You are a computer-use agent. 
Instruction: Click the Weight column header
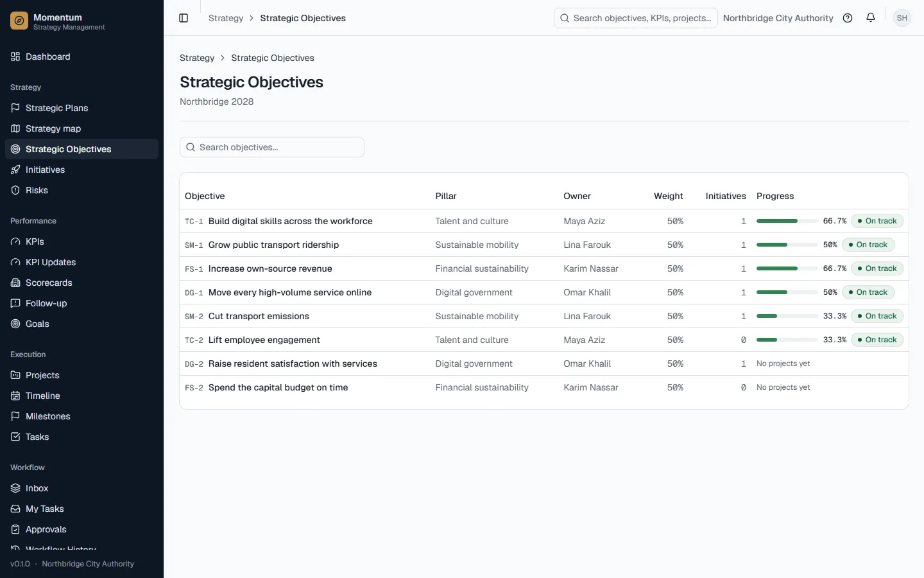pos(669,196)
